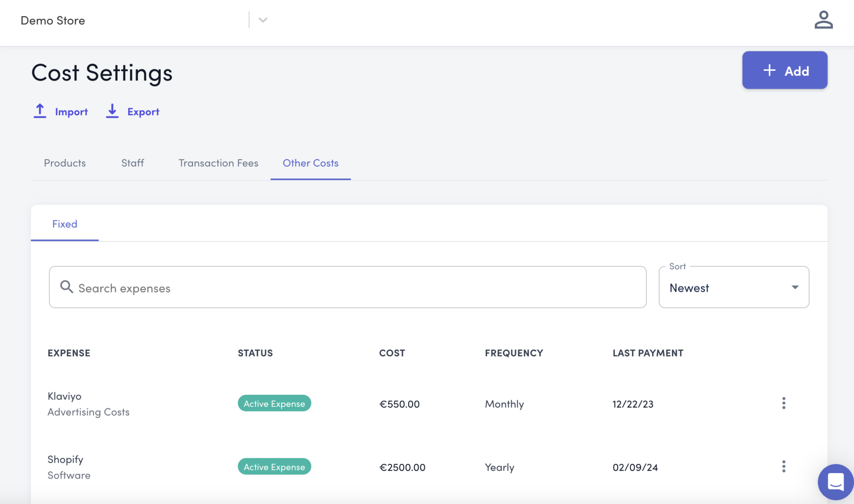The width and height of the screenshot is (854, 504).
Task: Click the search magnifier icon
Action: point(66,287)
